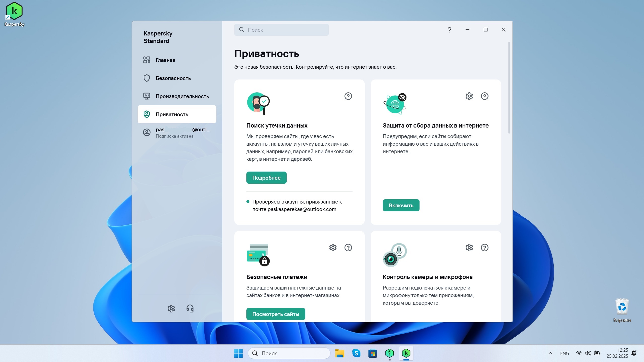
Task: Click the Посмотреть сайты button
Action: [276, 314]
